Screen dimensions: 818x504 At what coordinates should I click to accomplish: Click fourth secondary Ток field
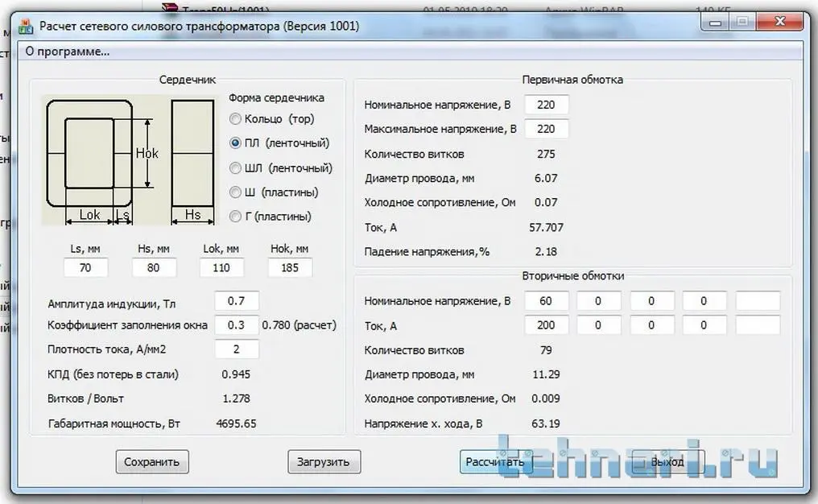click(704, 325)
